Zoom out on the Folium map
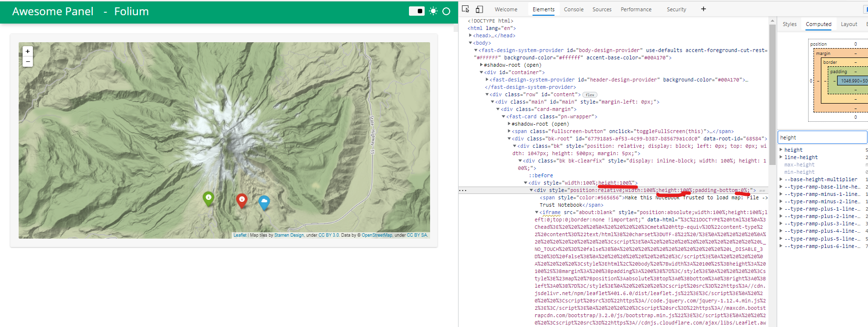This screenshot has height=327, width=868. tap(27, 61)
